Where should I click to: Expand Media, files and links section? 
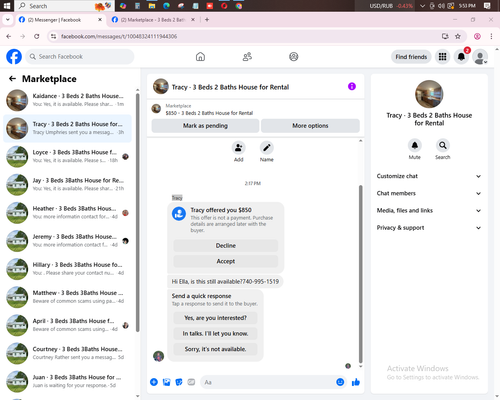click(429, 211)
